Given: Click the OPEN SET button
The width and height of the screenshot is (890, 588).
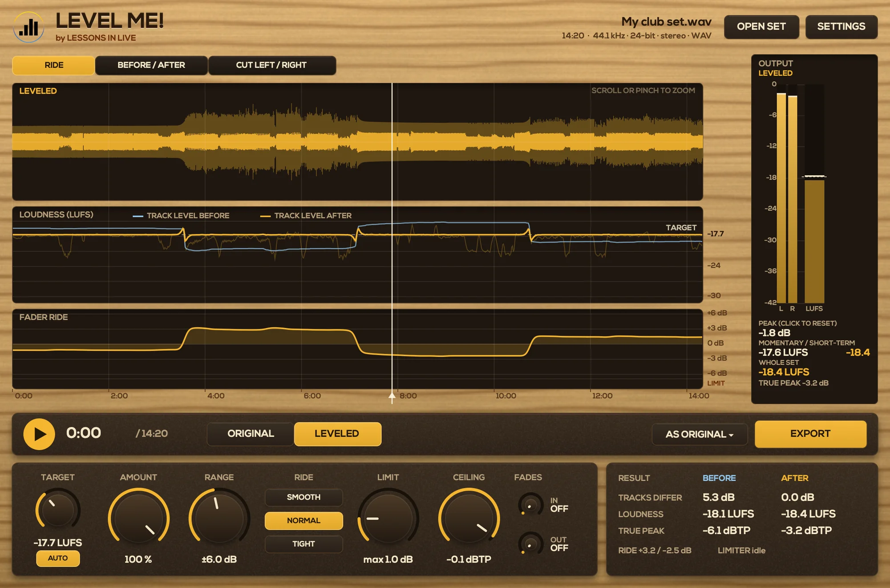Looking at the screenshot, I should (761, 27).
